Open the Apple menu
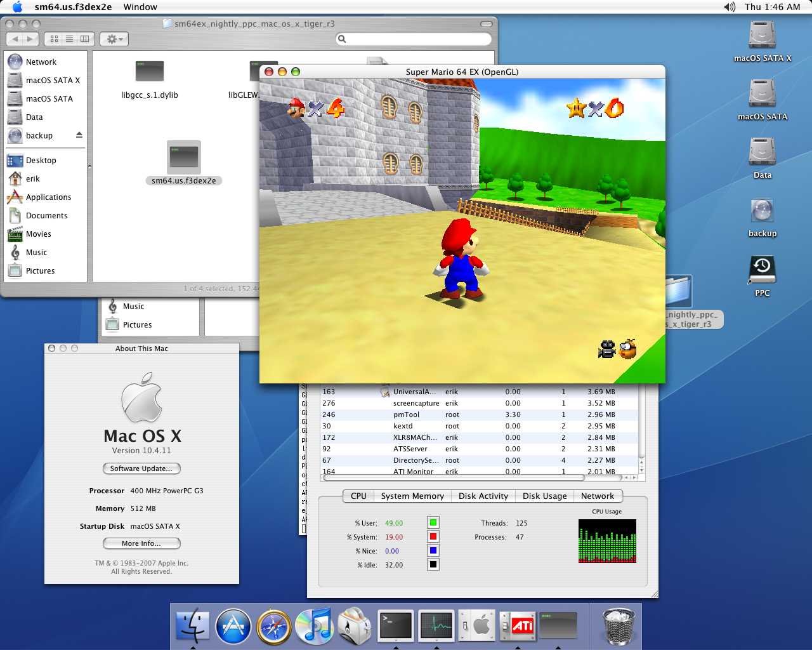812x650 pixels. pos(17,7)
